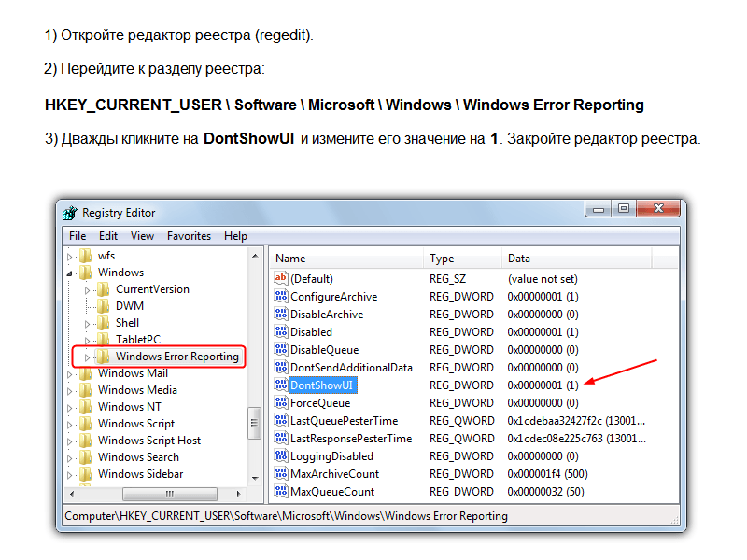Viewport: 747px width, 560px height.
Task: Select the MaxArchiveCount value name
Action: [x=335, y=474]
